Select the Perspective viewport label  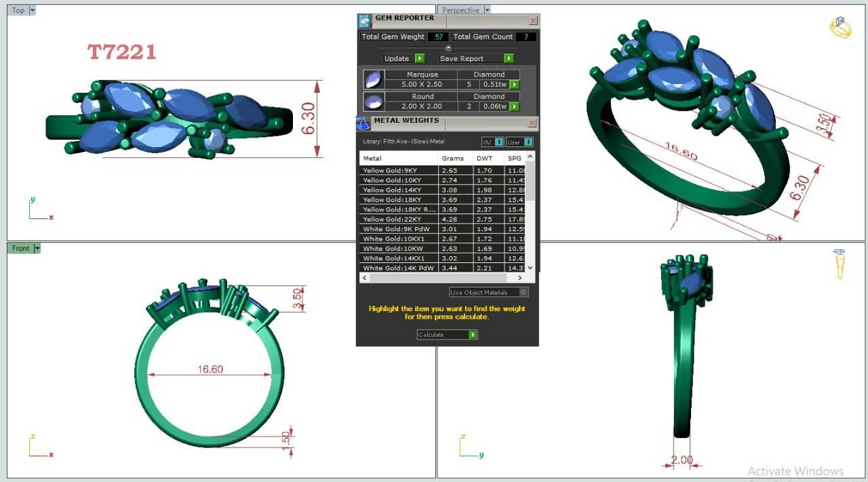460,10
